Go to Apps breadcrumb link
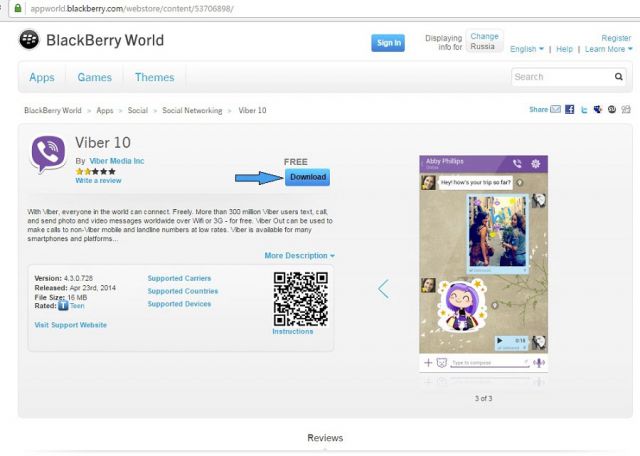The height and width of the screenshot is (456, 640). click(105, 110)
